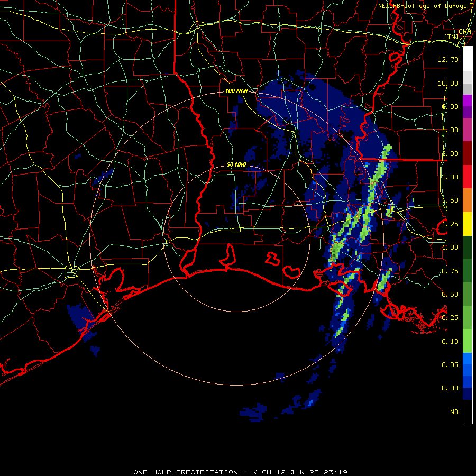Click the "1.50" scale value

click(450, 200)
